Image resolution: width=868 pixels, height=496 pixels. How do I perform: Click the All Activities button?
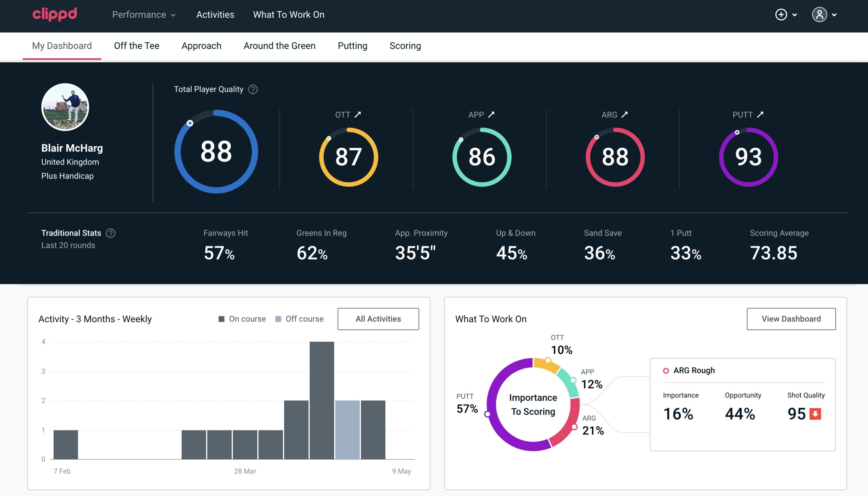pos(378,318)
